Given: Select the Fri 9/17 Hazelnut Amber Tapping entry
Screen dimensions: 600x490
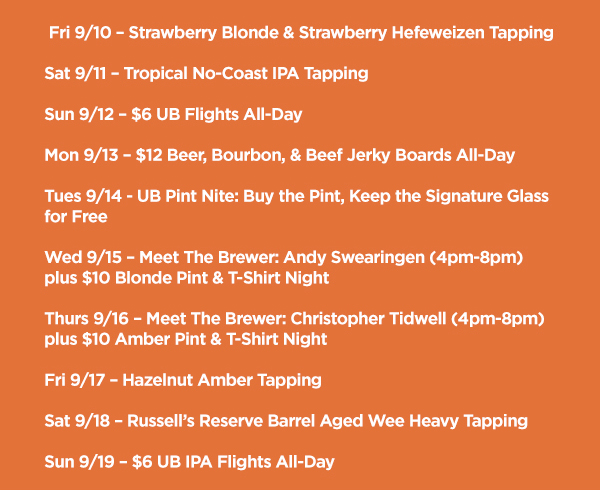Looking at the screenshot, I should pos(183,380).
